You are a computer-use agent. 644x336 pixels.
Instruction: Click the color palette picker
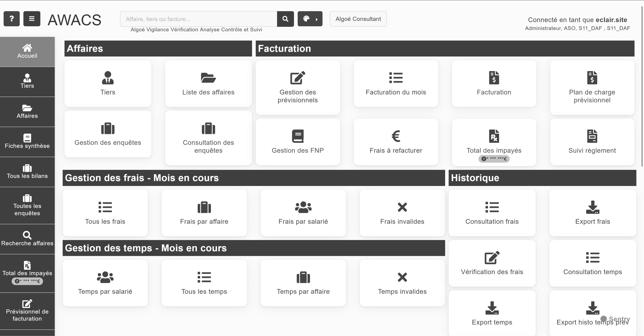(307, 19)
